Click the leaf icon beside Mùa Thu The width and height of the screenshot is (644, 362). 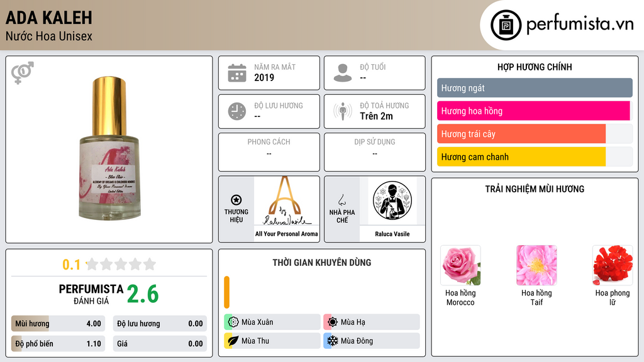pos(233,341)
